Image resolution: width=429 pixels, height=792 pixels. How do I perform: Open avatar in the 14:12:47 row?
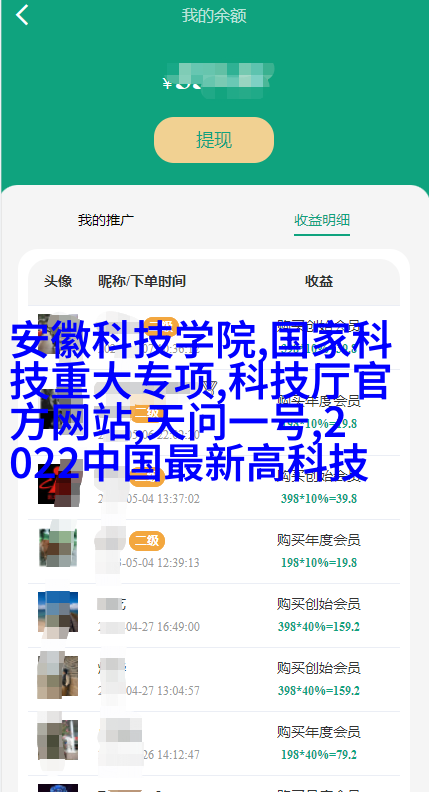pos(58,740)
